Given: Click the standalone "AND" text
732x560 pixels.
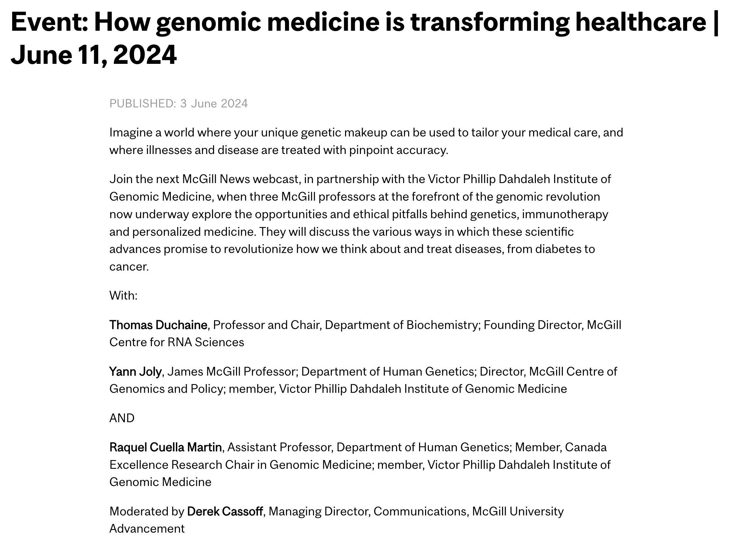Looking at the screenshot, I should click(x=122, y=418).
